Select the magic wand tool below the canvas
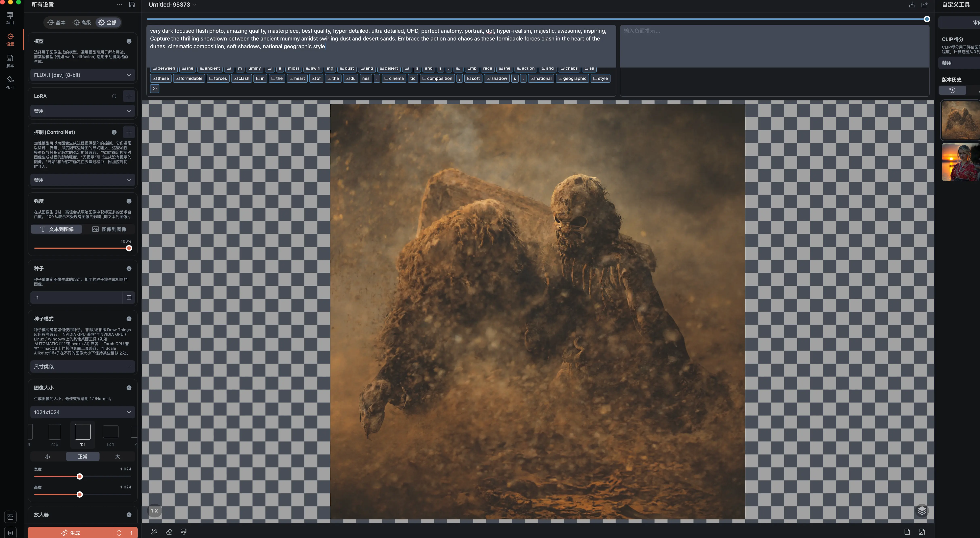This screenshot has width=980, height=538. click(154, 532)
